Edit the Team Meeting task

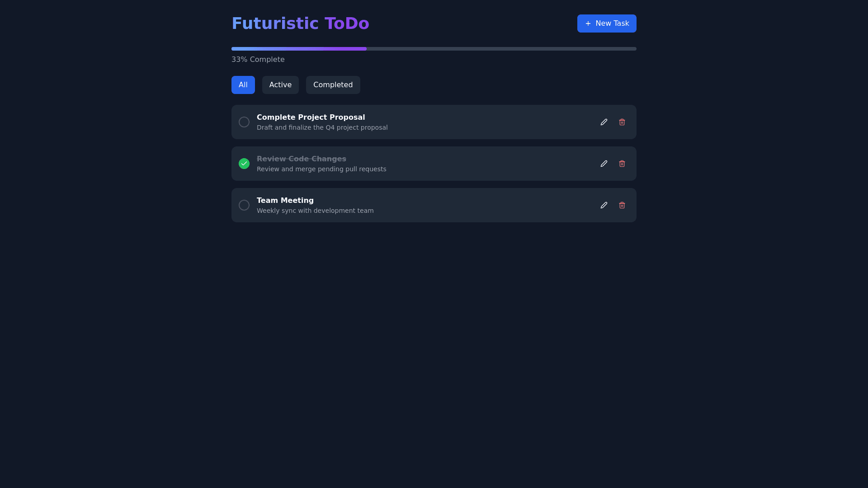[x=604, y=205]
